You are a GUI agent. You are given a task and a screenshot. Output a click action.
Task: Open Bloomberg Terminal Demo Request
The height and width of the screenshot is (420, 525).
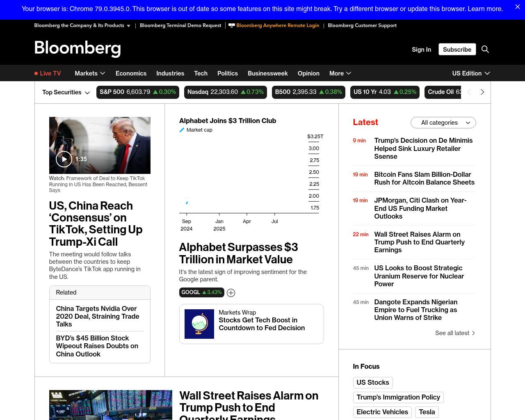coord(180,25)
